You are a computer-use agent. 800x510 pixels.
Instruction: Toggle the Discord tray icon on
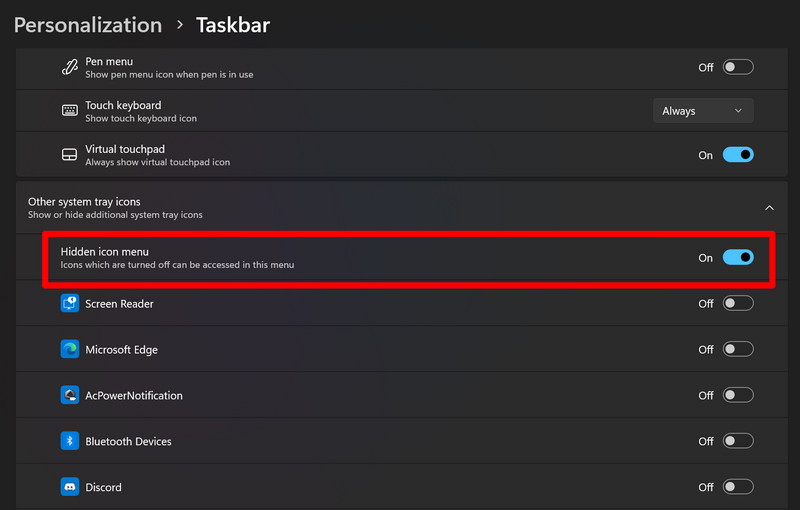738,487
